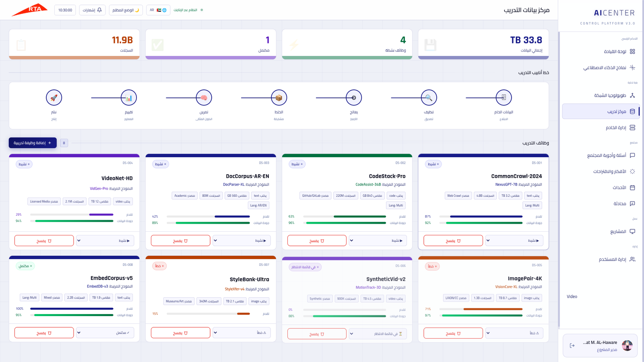Open the chart evaluation (تقييم) stage icon
This screenshot has width=644, height=362.
click(129, 98)
